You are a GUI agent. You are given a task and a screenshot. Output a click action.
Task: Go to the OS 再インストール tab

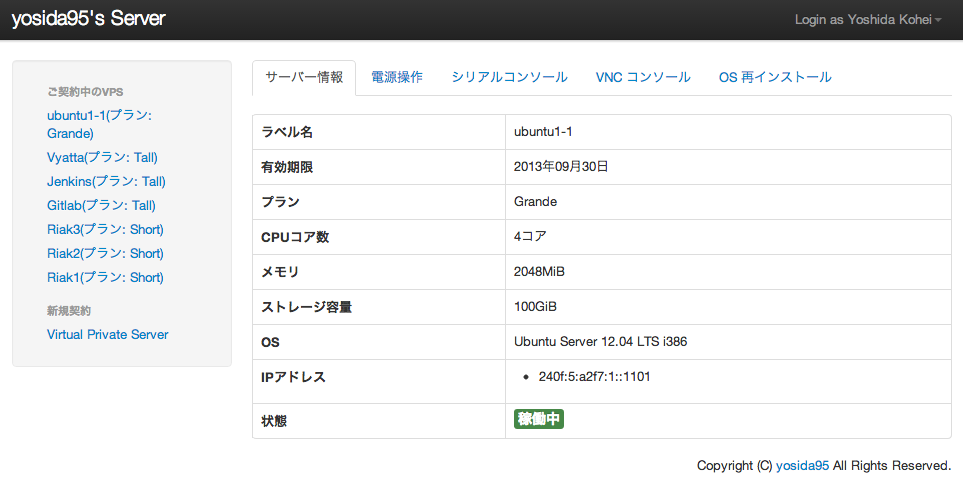774,77
